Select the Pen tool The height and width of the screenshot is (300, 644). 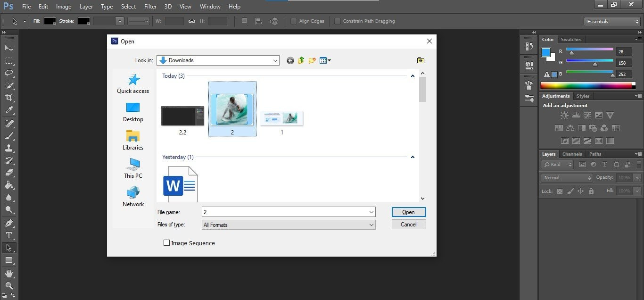pos(9,223)
